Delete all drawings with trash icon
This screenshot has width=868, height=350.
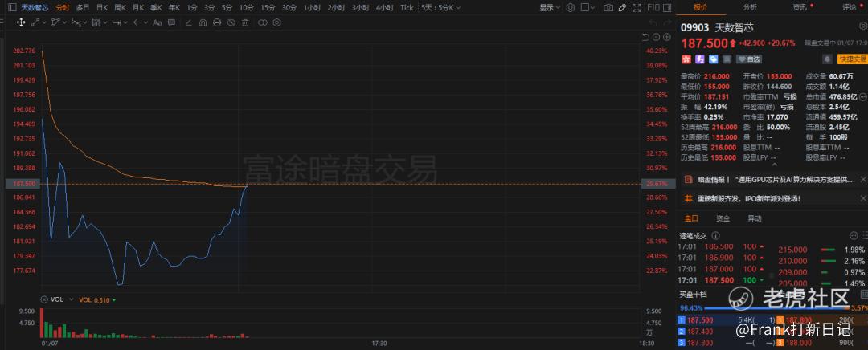coord(245,22)
